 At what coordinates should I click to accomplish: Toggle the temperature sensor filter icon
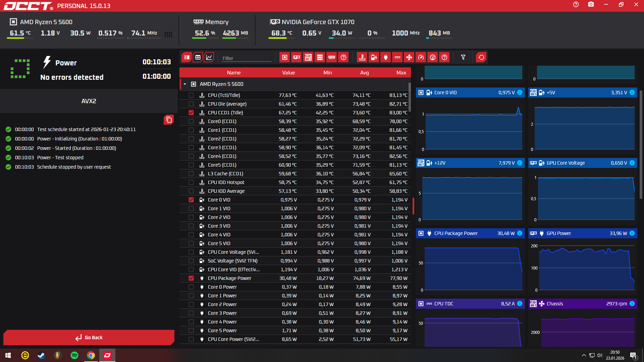tap(362, 57)
